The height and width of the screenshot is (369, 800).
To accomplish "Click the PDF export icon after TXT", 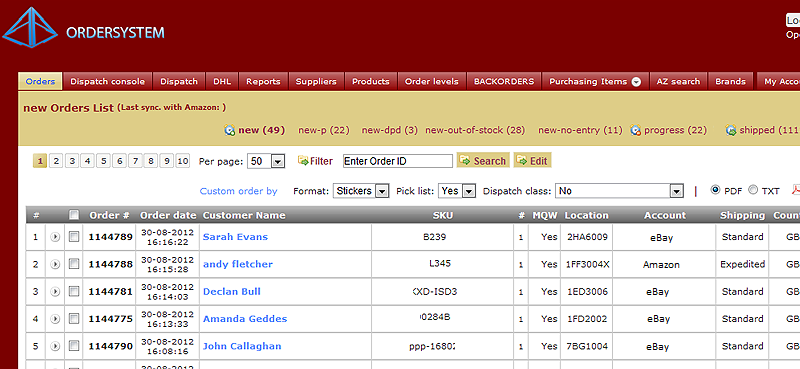I will tap(796, 190).
